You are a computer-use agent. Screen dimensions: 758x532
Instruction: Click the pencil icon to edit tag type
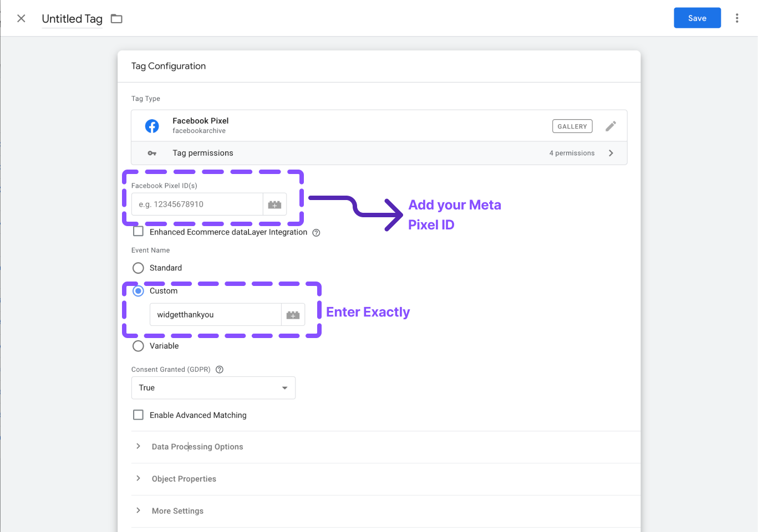[611, 126]
